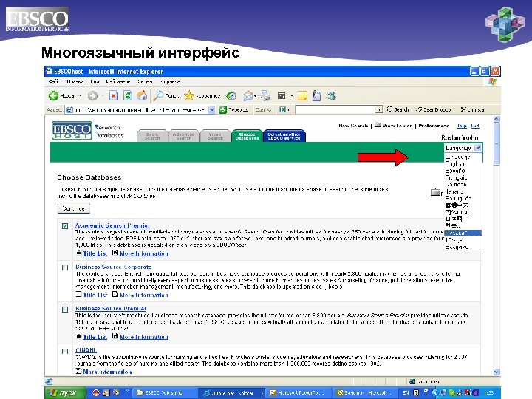This screenshot has width=532, height=399.
Task: Open the EBSCO Publishing taskbar button
Action: tap(164, 392)
